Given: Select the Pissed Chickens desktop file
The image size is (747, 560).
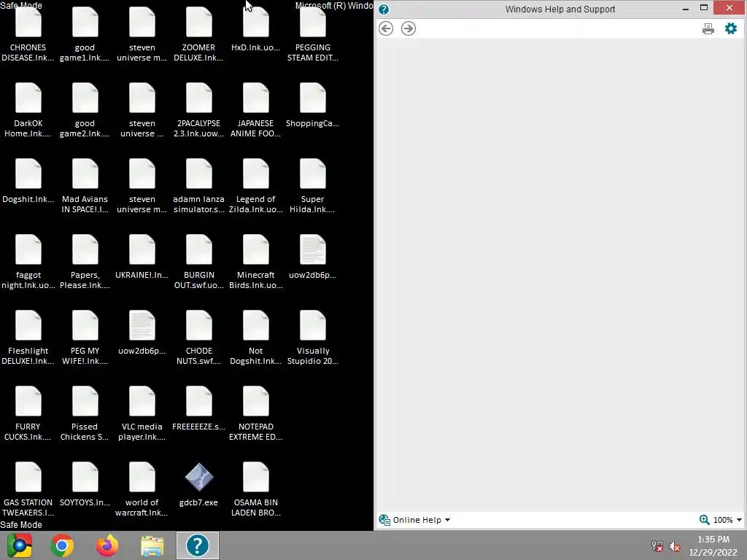Looking at the screenshot, I should point(85,413).
